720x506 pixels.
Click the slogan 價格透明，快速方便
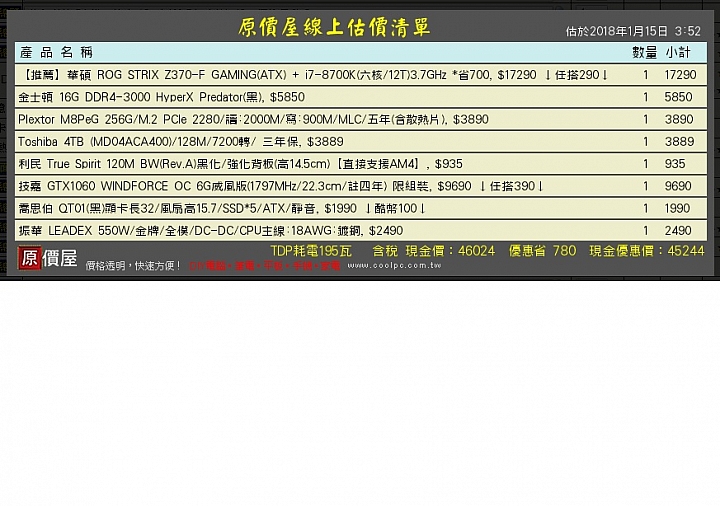tap(133, 265)
